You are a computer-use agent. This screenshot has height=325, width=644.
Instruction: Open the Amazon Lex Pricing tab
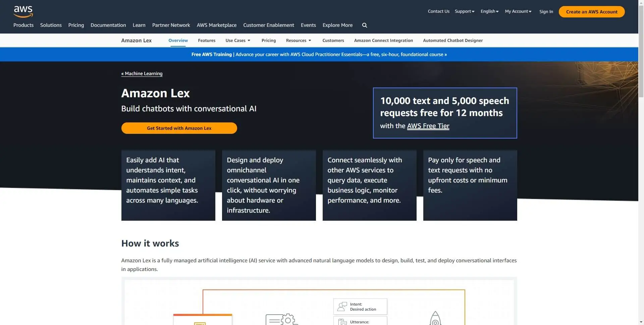tap(269, 40)
